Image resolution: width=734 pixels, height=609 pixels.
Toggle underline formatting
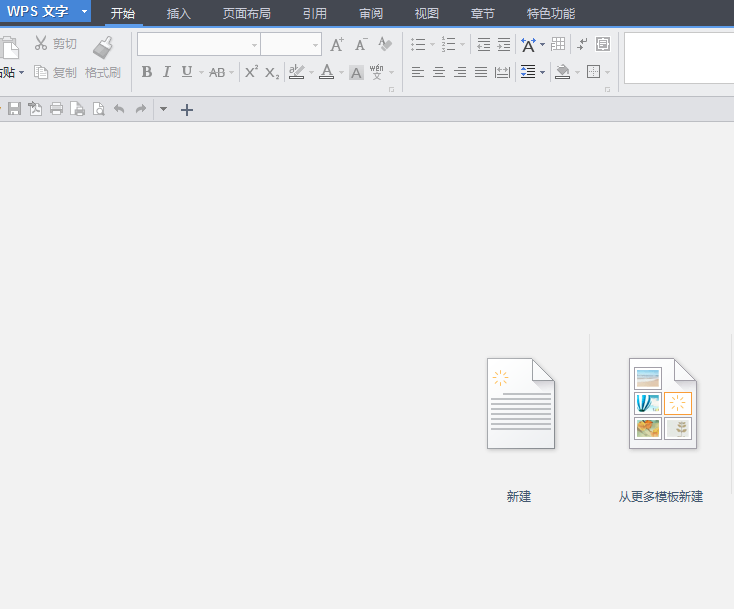[187, 72]
